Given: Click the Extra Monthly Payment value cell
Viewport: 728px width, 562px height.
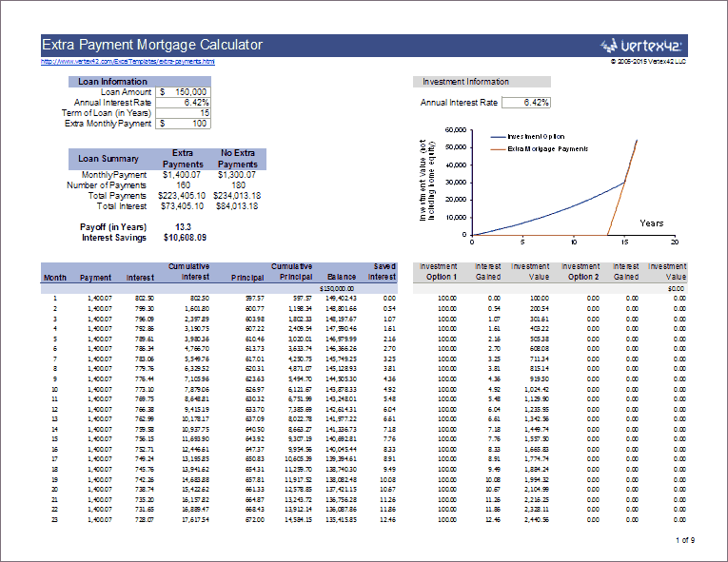Looking at the screenshot, I should pos(184,123).
